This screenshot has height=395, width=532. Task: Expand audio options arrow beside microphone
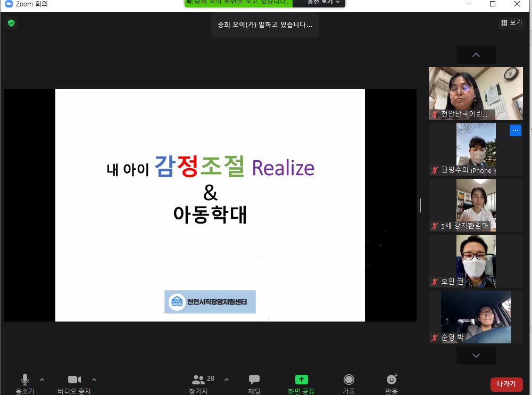click(42, 380)
